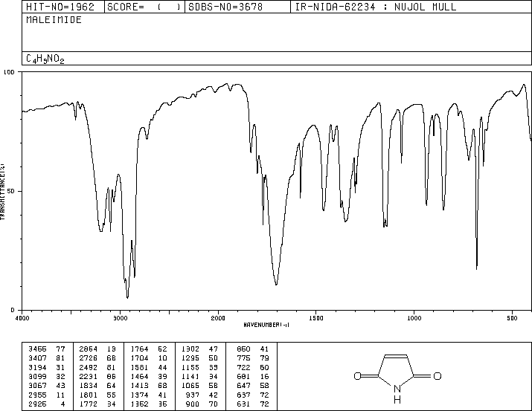Click the 2231 peak table entry

97,376
